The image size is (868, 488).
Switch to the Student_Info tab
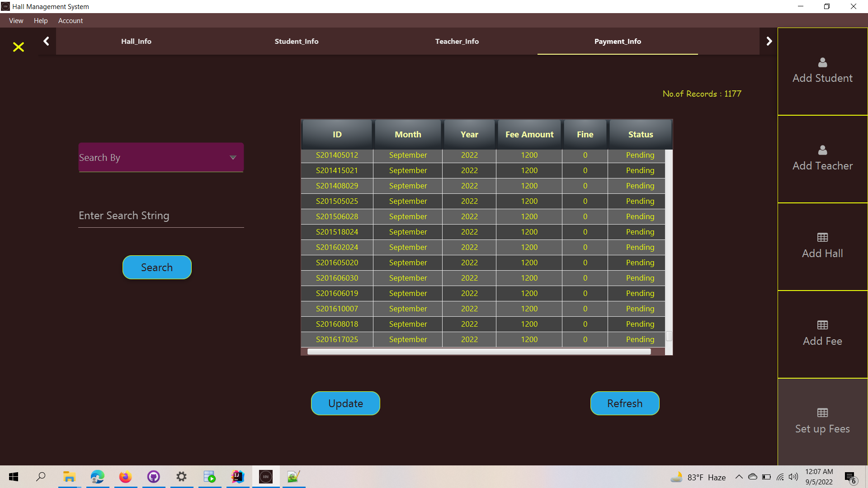(297, 41)
